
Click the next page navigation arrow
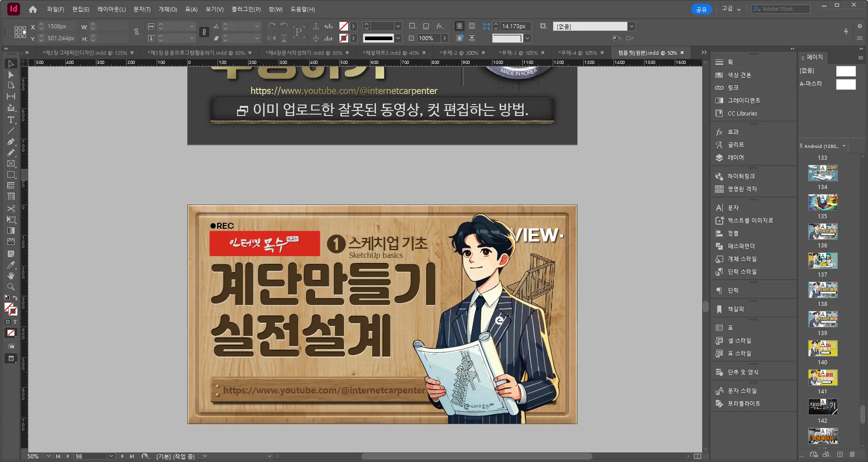pyautogui.click(x=122, y=456)
